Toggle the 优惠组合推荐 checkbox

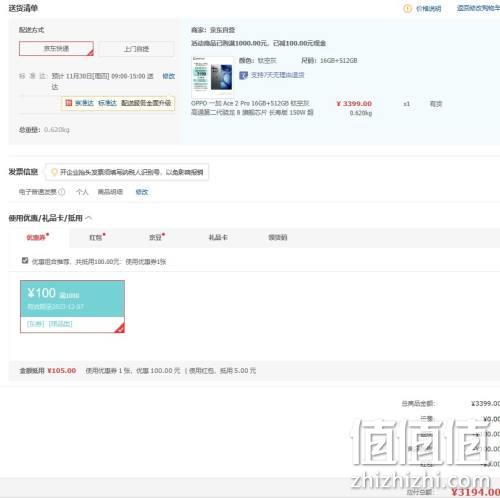pyautogui.click(x=25, y=260)
